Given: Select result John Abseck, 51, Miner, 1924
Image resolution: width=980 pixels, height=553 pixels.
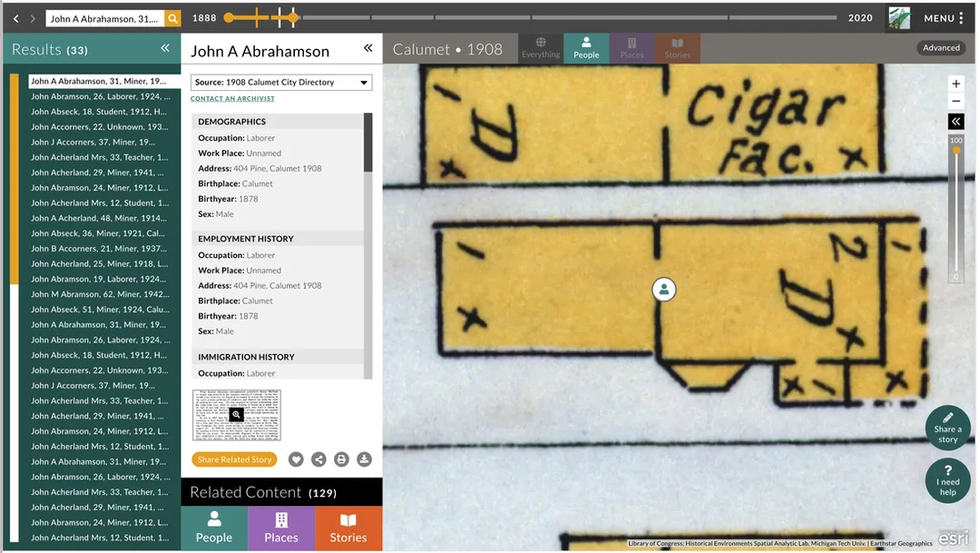Looking at the screenshot, I should [x=100, y=309].
